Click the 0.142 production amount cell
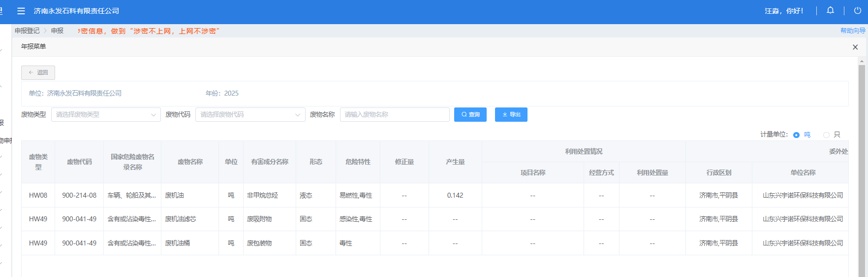The height and width of the screenshot is (277, 868). tap(455, 195)
